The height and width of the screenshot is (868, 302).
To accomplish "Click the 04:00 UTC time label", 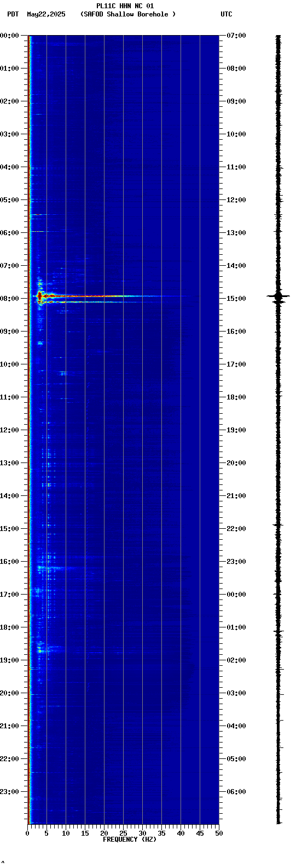I will [236, 726].
